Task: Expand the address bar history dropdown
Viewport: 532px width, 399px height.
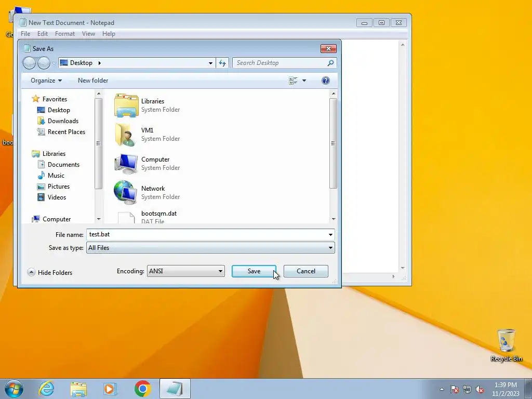Action: click(x=210, y=63)
